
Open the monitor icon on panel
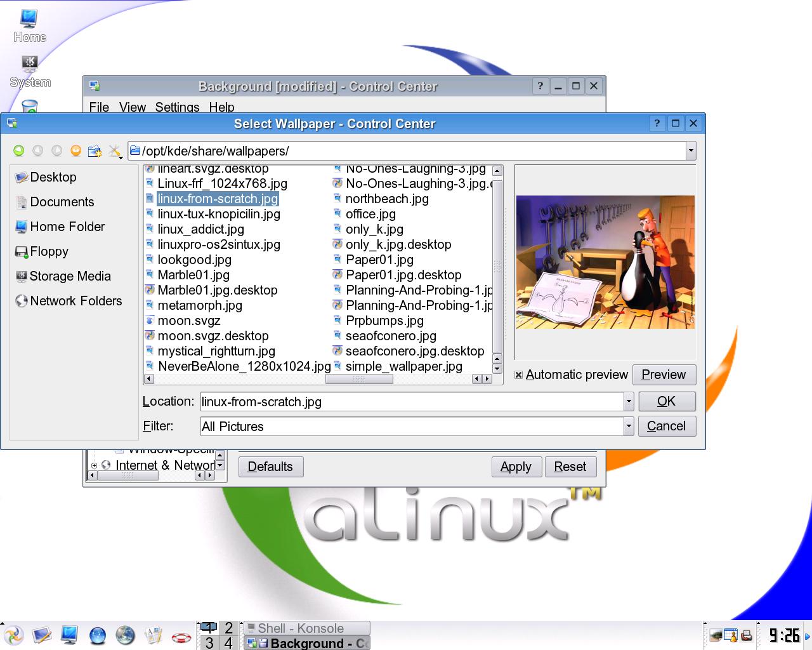coord(69,635)
